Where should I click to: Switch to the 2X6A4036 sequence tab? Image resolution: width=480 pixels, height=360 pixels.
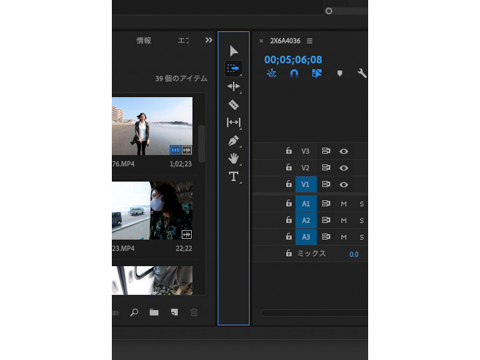pos(285,41)
